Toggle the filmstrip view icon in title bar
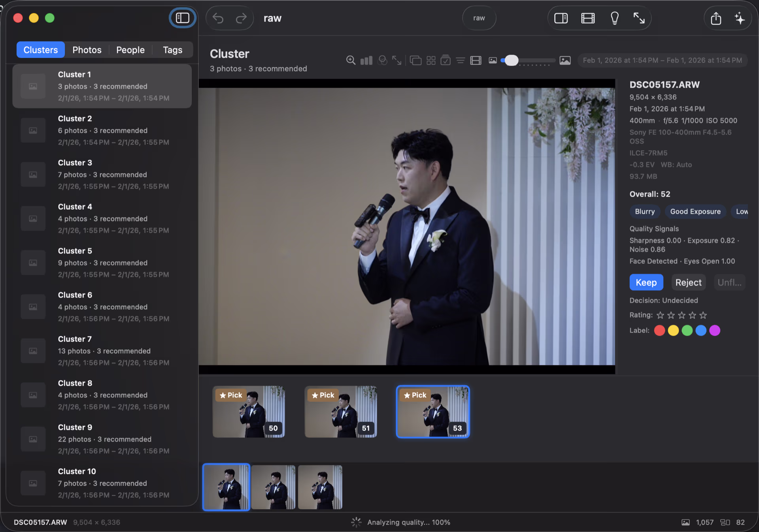 [x=587, y=18]
